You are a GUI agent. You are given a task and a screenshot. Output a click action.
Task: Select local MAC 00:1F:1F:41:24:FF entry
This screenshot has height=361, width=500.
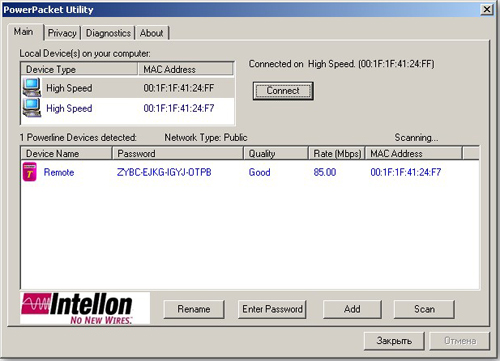(179, 88)
